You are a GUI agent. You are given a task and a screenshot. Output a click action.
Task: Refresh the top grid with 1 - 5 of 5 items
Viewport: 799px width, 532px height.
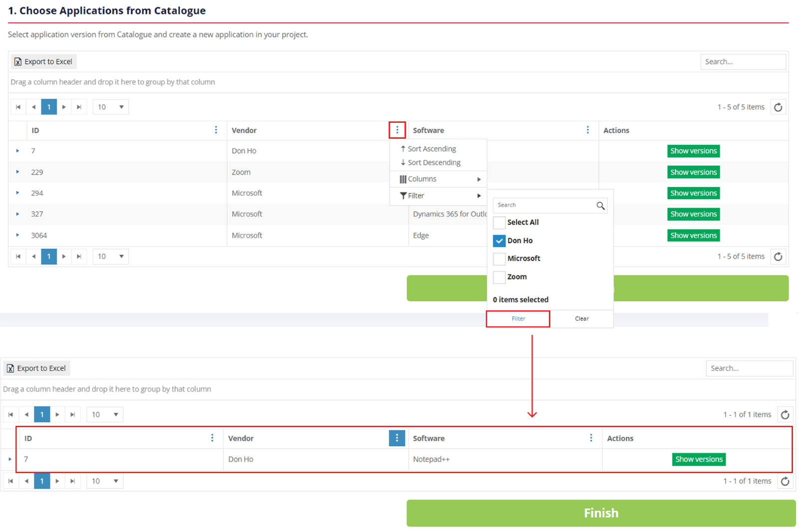[x=778, y=107]
